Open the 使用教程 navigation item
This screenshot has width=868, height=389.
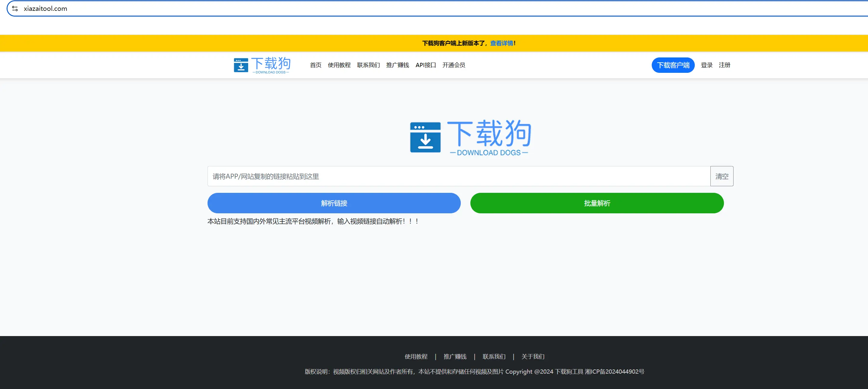click(x=339, y=65)
